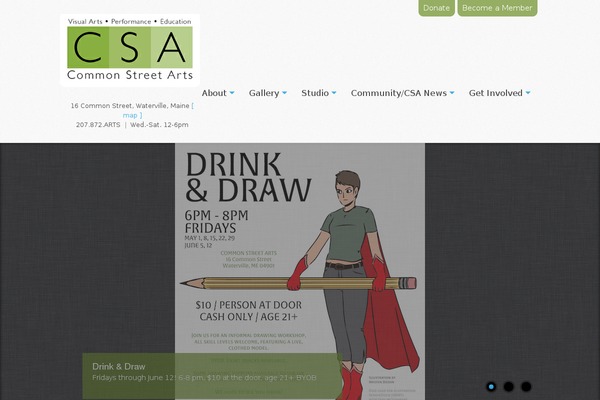
Task: Open the Gallery menu item
Action: 264,93
